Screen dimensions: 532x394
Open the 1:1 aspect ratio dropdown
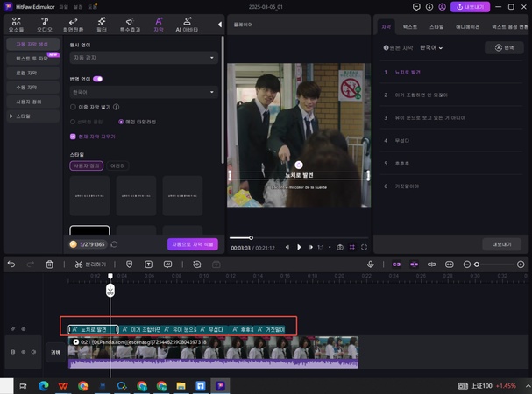323,247
